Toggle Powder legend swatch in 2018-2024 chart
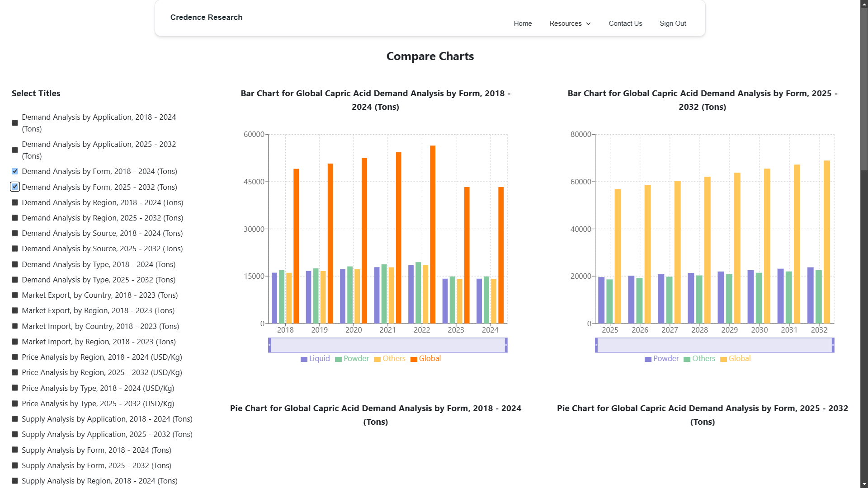This screenshot has width=868, height=488. pos(338,359)
